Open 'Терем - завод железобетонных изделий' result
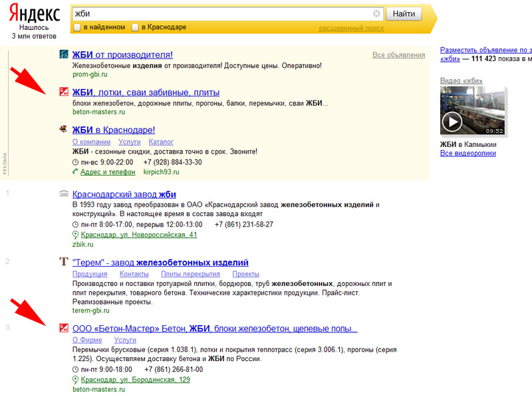 click(x=160, y=263)
